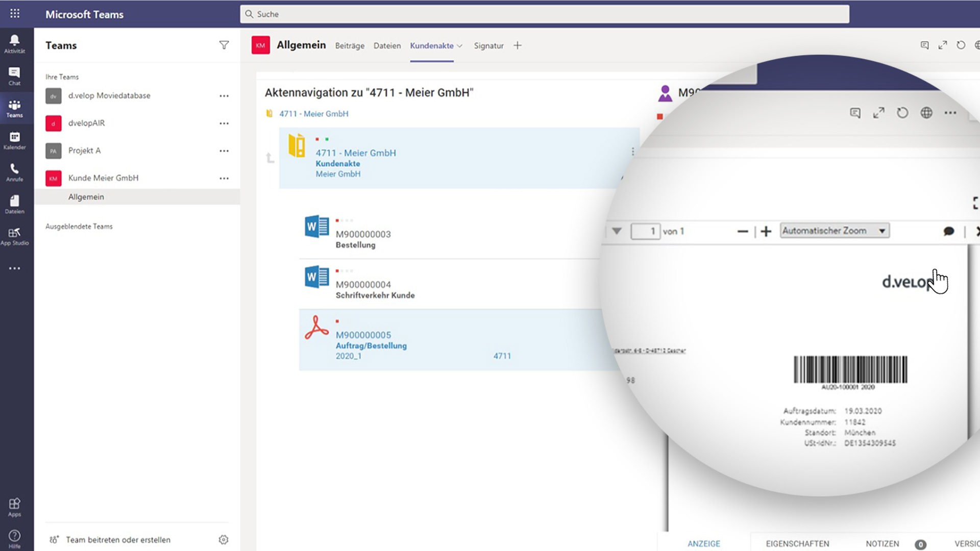The image size is (980, 551).
Task: Switch to the Signatur tab
Action: (x=488, y=46)
